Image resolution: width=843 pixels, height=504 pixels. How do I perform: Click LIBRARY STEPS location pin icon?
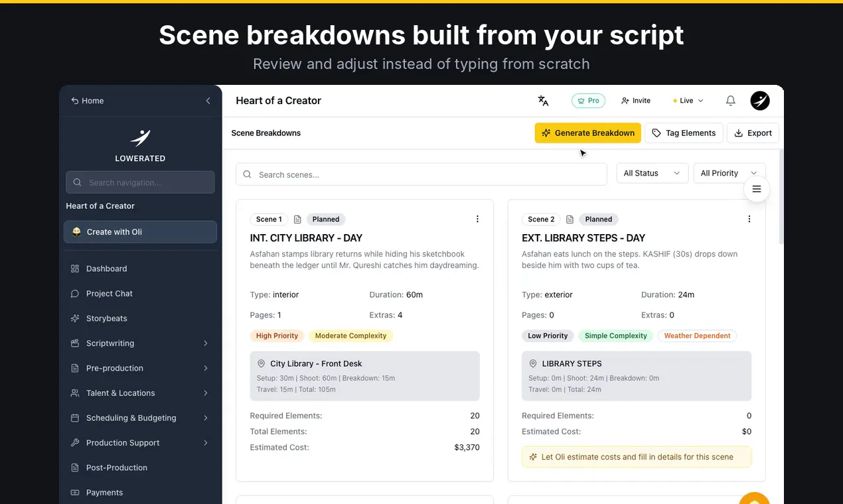click(533, 364)
